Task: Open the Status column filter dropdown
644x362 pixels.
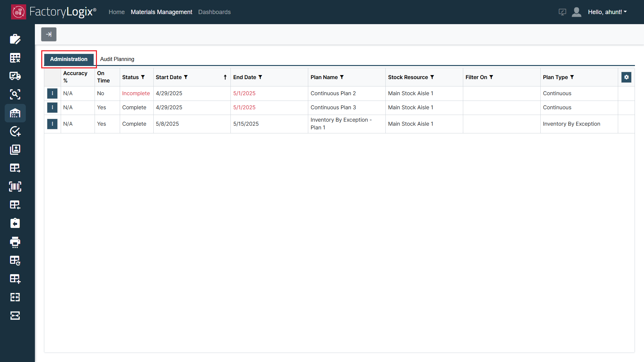Action: (143, 77)
